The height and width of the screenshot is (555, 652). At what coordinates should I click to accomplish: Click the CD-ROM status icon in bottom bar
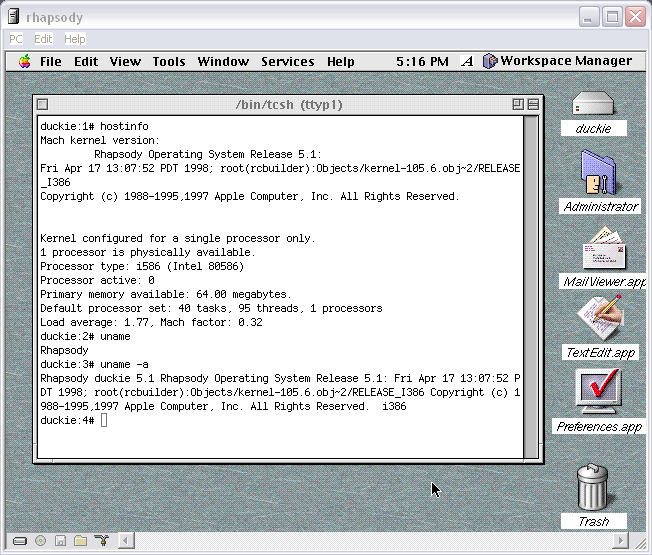pos(40,540)
